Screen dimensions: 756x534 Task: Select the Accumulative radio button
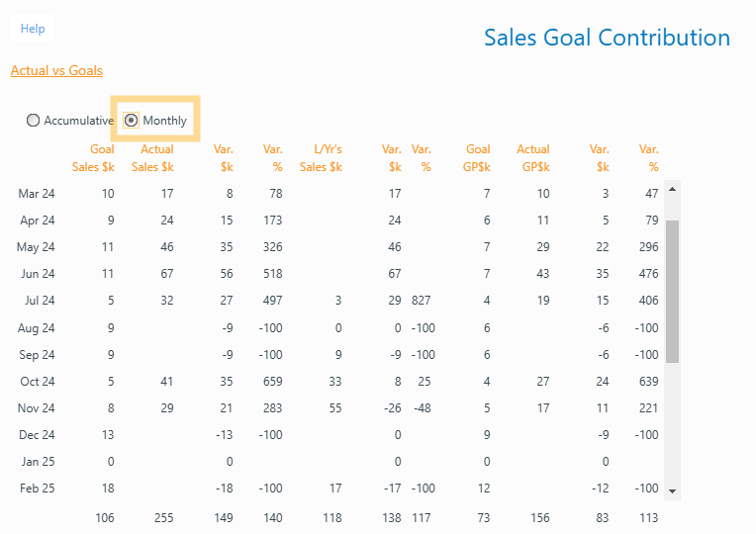coord(34,121)
